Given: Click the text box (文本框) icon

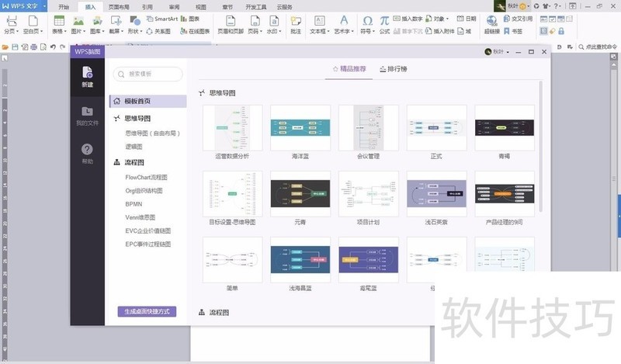Looking at the screenshot, I should (319, 21).
